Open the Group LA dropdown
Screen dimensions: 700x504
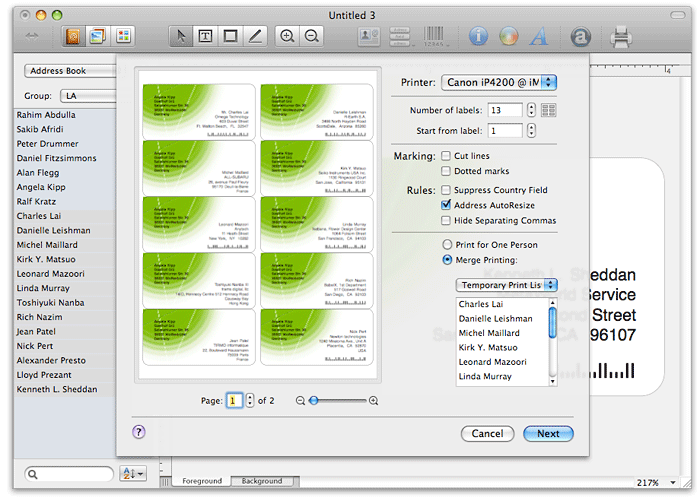(x=89, y=96)
